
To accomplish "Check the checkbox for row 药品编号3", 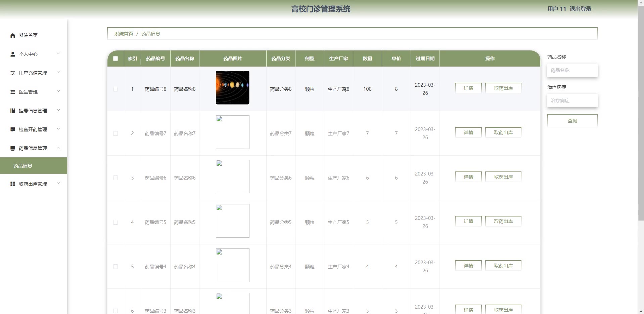I will click(116, 311).
